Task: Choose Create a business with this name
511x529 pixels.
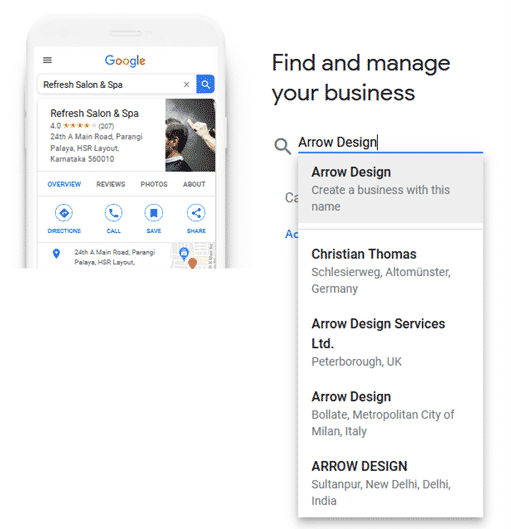Action: 391,189
